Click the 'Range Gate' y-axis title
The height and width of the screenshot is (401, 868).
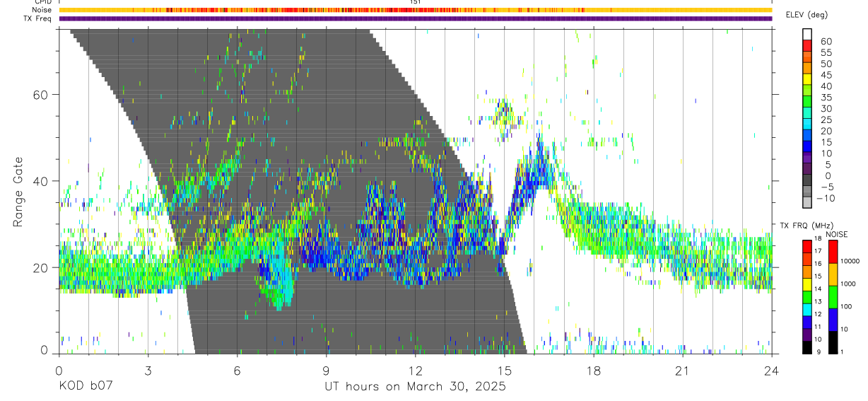click(x=18, y=192)
